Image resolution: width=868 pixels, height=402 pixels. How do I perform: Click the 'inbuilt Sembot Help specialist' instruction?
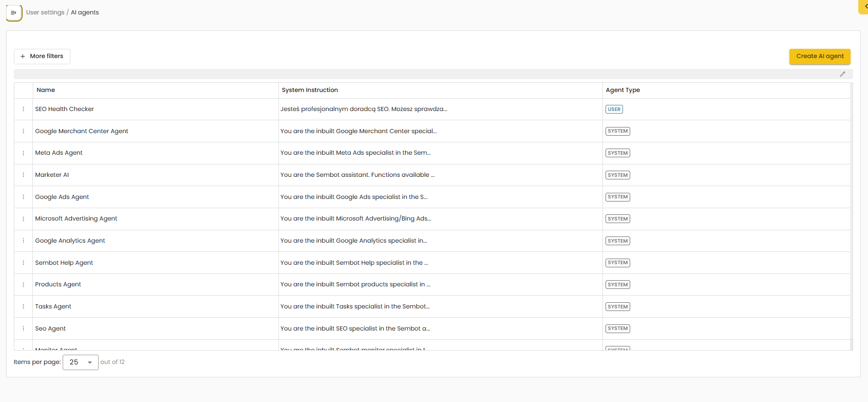354,263
